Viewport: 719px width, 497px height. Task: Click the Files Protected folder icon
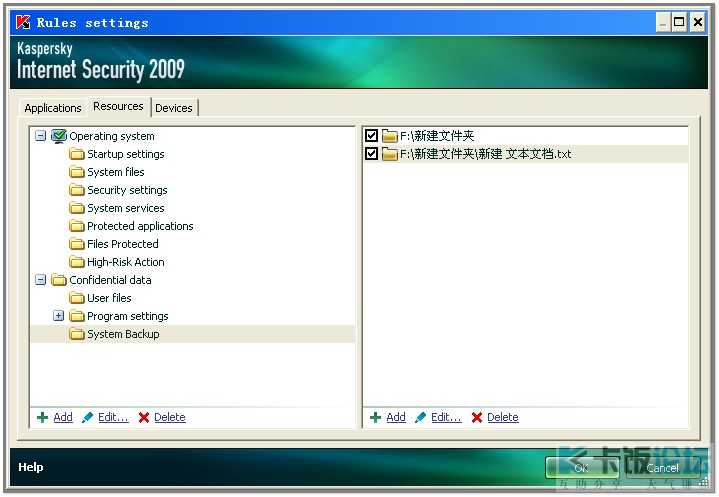pos(77,243)
